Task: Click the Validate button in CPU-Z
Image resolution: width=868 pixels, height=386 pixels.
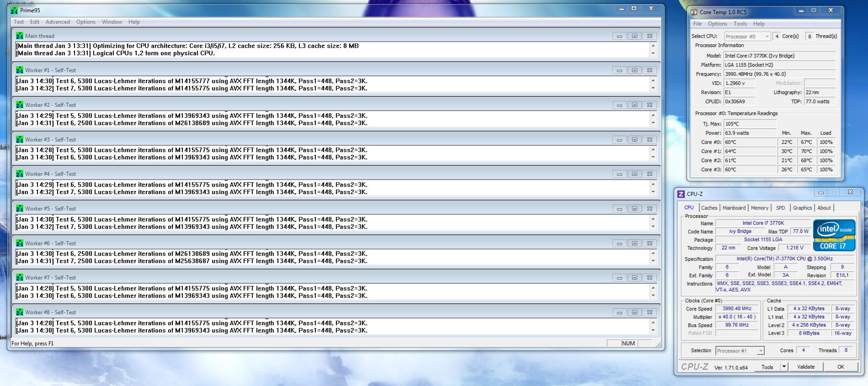Action: tap(806, 367)
